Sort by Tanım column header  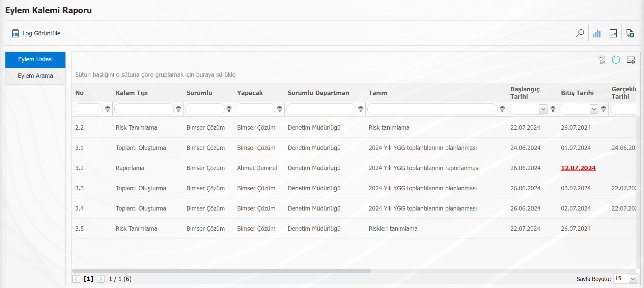click(378, 93)
